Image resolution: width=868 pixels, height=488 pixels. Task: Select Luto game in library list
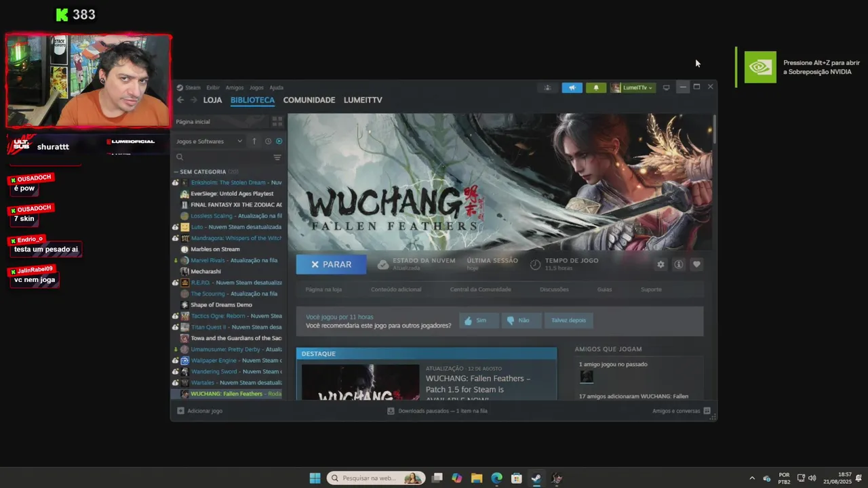click(x=228, y=227)
